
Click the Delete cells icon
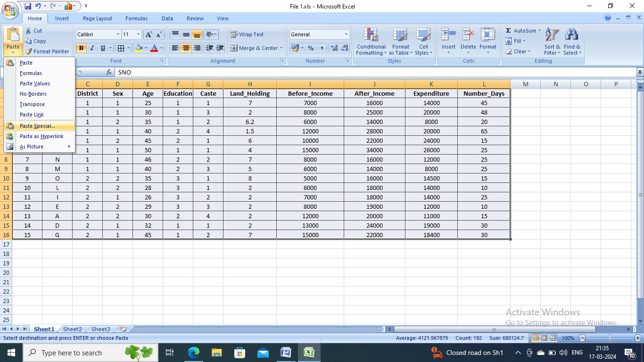468,34
